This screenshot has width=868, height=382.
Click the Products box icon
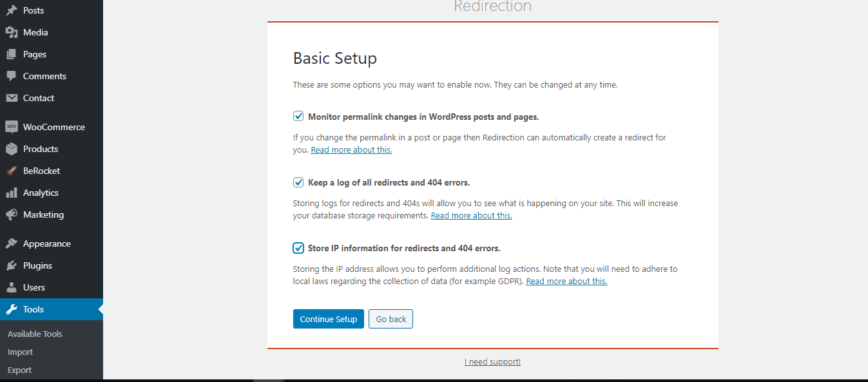[x=12, y=149]
